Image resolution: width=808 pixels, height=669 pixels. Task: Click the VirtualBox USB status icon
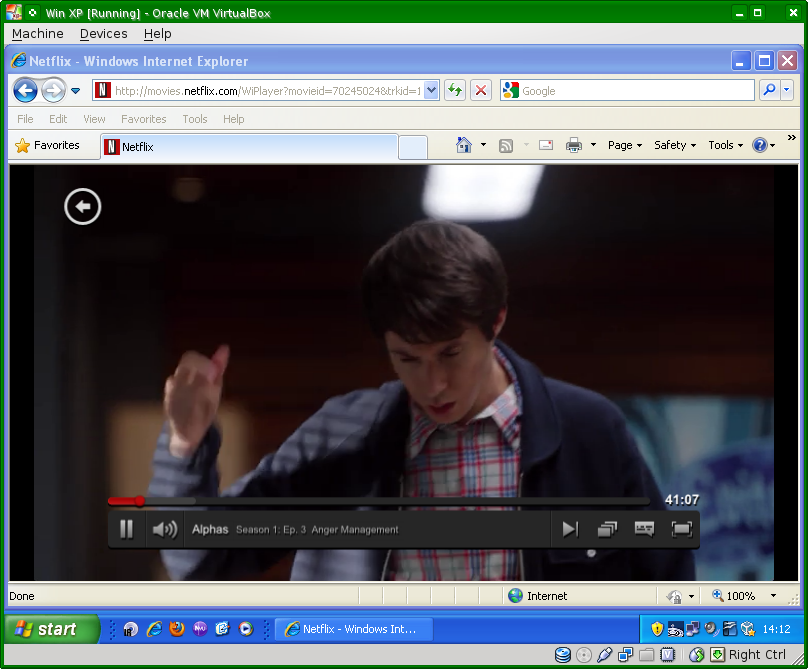tap(604, 655)
